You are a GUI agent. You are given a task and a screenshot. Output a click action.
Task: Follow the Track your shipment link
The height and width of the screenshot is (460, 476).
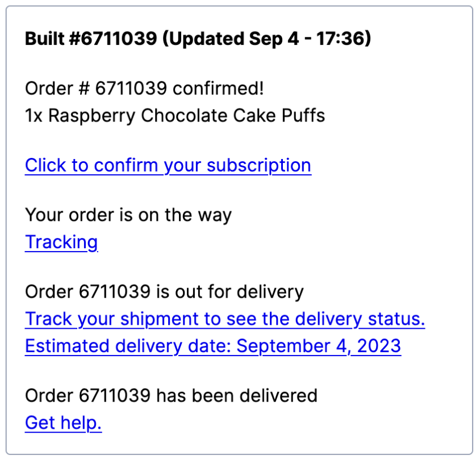tap(224, 319)
